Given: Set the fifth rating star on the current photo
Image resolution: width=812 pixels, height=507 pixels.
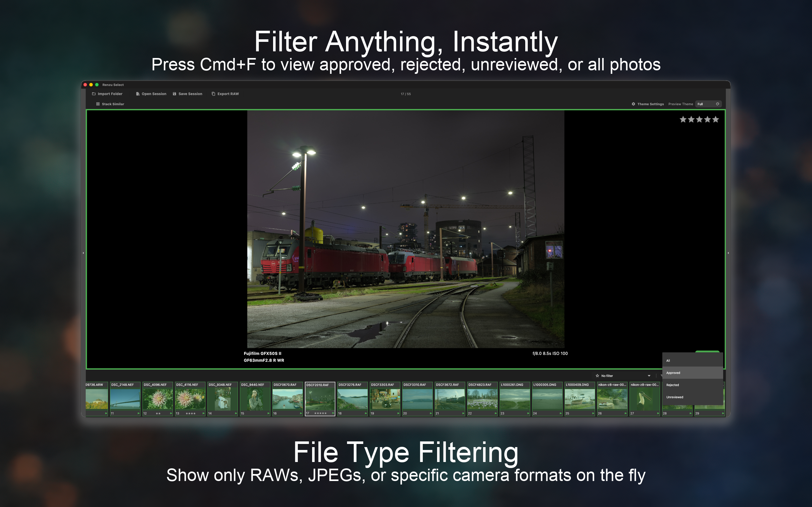Looking at the screenshot, I should click(x=716, y=119).
